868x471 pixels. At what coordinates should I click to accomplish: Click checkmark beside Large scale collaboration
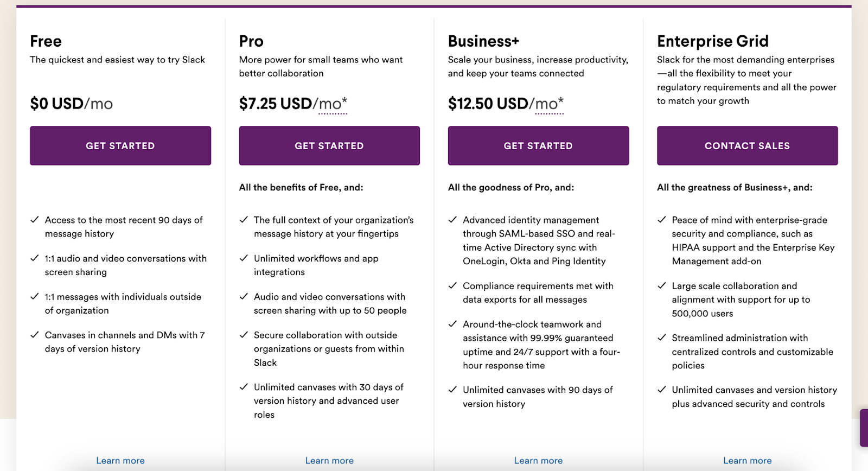click(x=661, y=285)
